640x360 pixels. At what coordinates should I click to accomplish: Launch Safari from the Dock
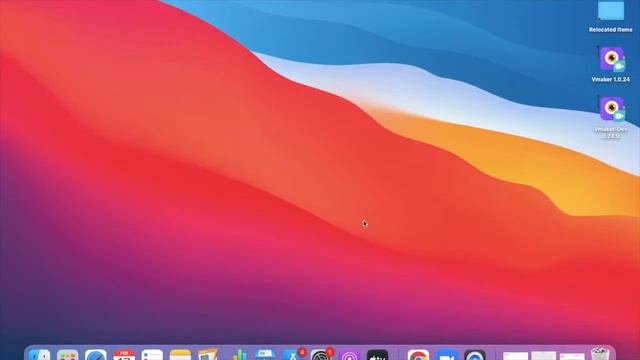tap(96, 355)
